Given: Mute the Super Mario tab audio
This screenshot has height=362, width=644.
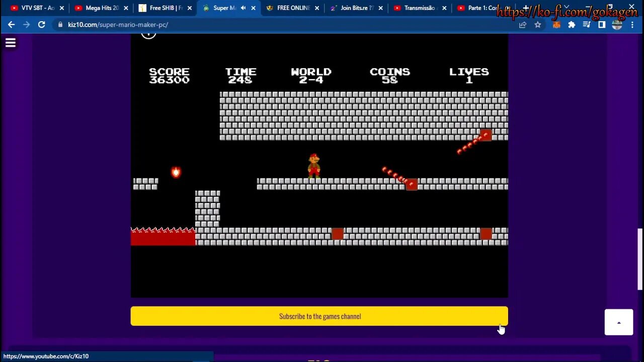Looking at the screenshot, I should [x=244, y=8].
